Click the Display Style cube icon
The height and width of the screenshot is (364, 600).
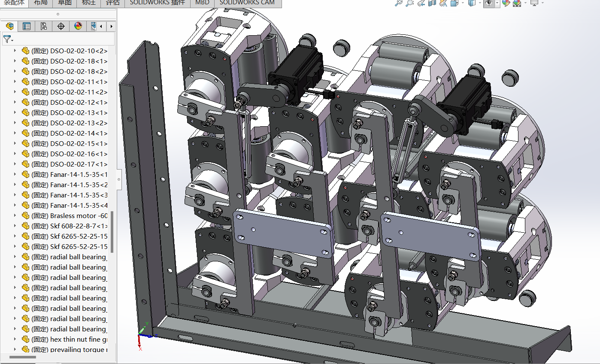(x=472, y=3)
